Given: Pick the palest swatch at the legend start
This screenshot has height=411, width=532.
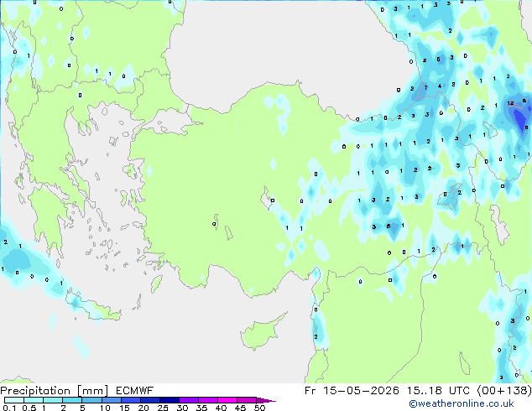Looking at the screenshot, I should (x=14, y=400).
